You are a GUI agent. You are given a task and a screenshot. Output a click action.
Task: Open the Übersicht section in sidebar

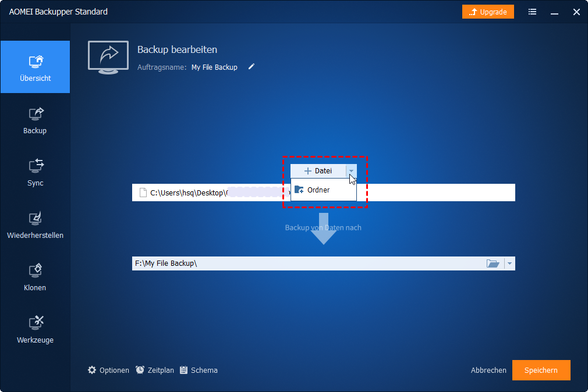[x=36, y=67]
